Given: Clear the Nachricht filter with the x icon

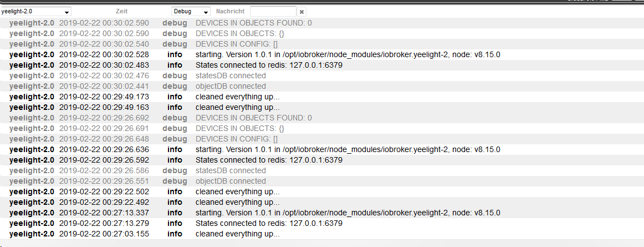Looking at the screenshot, I should pyautogui.click(x=301, y=12).
